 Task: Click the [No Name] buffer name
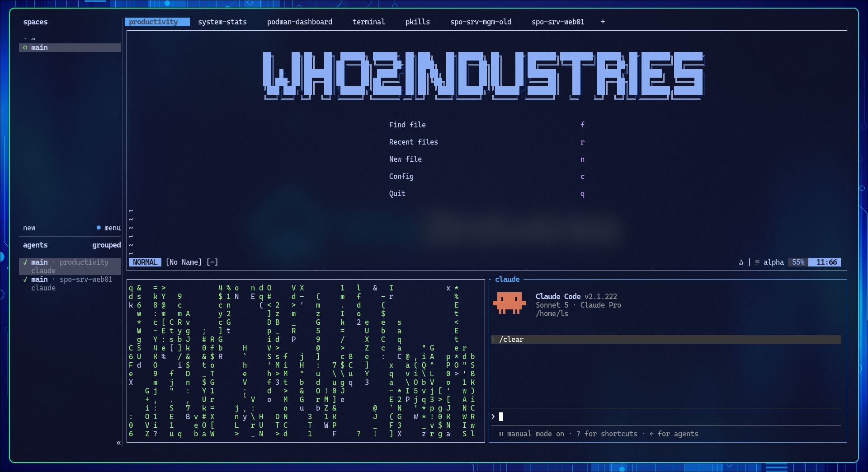coord(184,262)
